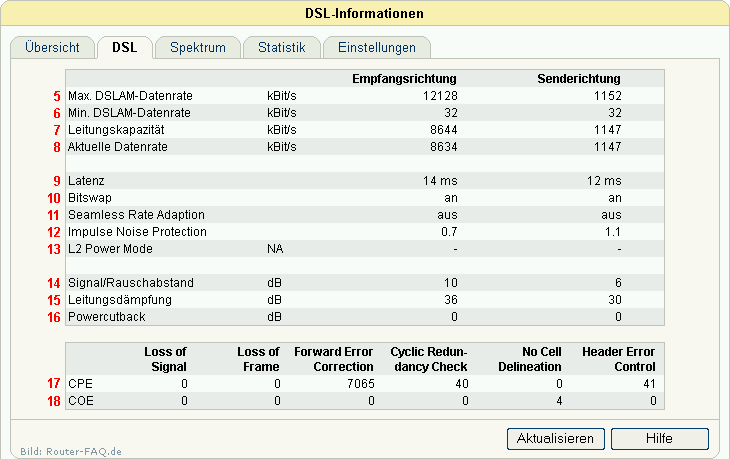Viewport: 730px width, 459px height.
Task: Click the Header Error Control header
Action: 619,359
